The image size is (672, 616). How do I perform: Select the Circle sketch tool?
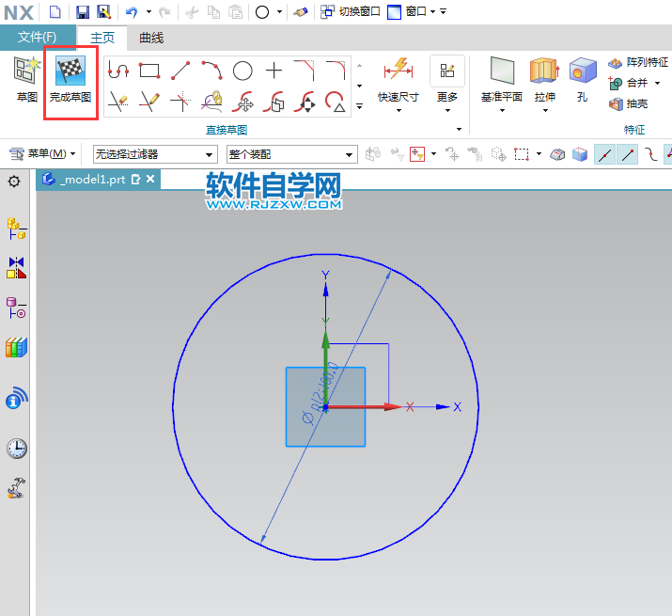click(242, 71)
